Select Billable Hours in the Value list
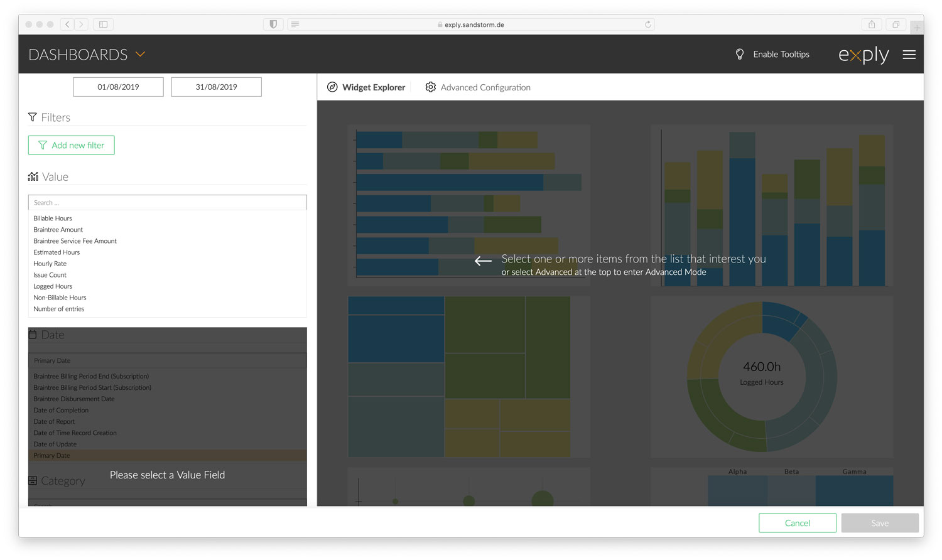This screenshot has width=942, height=560. pyautogui.click(x=53, y=218)
